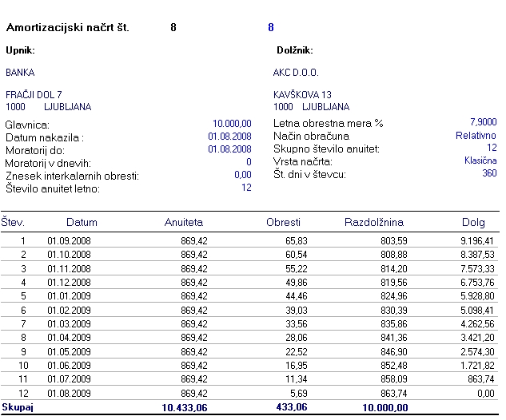Select the Glavnica amount value
This screenshot has height=420, width=506.
tap(232, 124)
